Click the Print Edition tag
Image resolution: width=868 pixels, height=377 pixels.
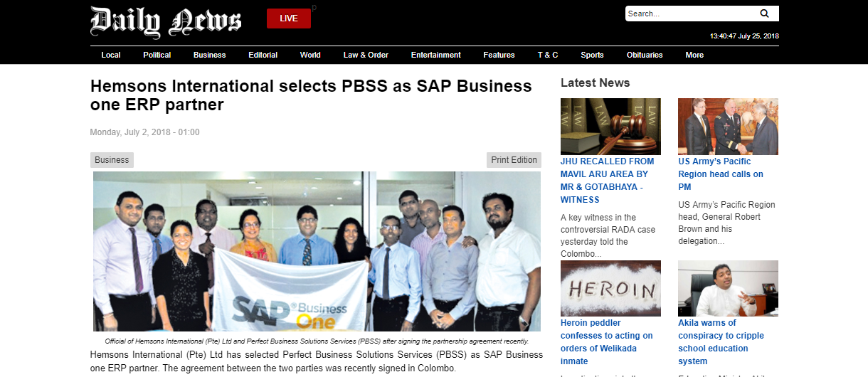tap(514, 160)
